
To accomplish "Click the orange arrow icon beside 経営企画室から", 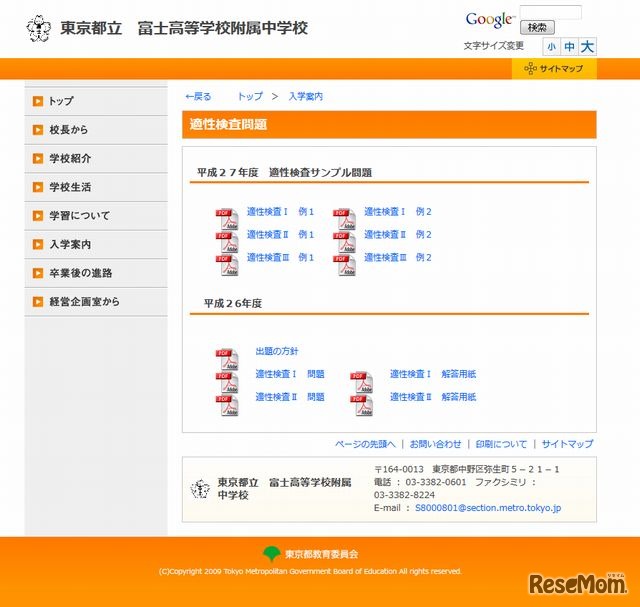I will (x=38, y=302).
